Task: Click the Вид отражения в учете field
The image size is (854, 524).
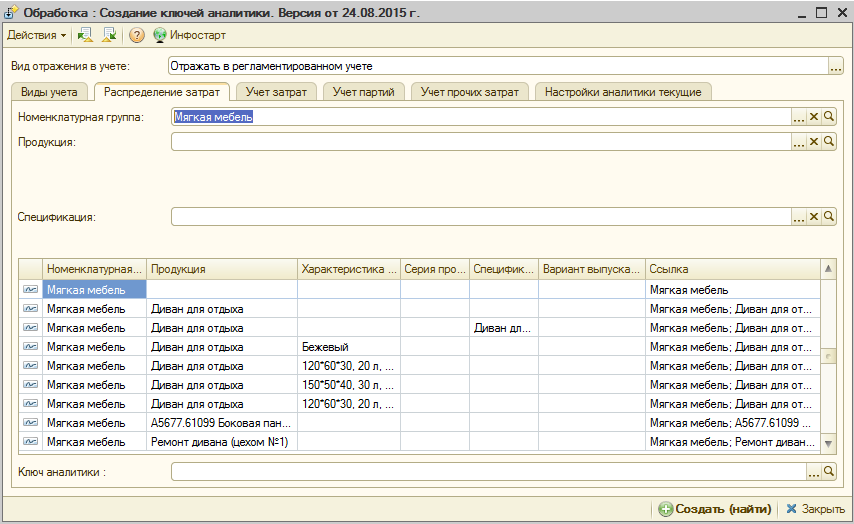Action: 498,66
